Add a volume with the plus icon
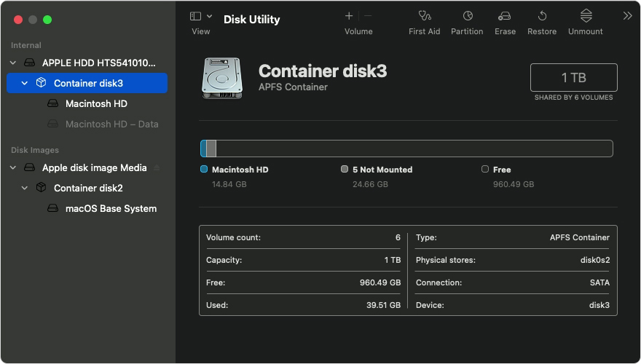Image resolution: width=641 pixels, height=364 pixels. click(x=349, y=16)
